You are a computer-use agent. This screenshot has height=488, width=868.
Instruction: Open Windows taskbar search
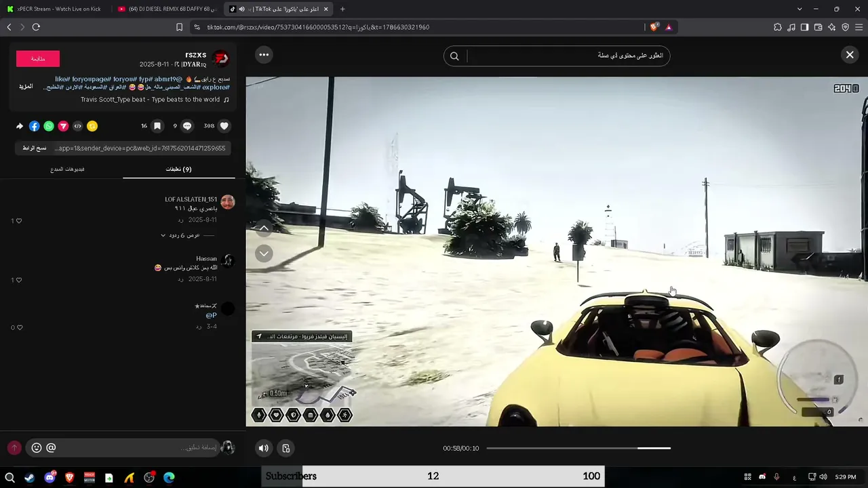(9, 477)
